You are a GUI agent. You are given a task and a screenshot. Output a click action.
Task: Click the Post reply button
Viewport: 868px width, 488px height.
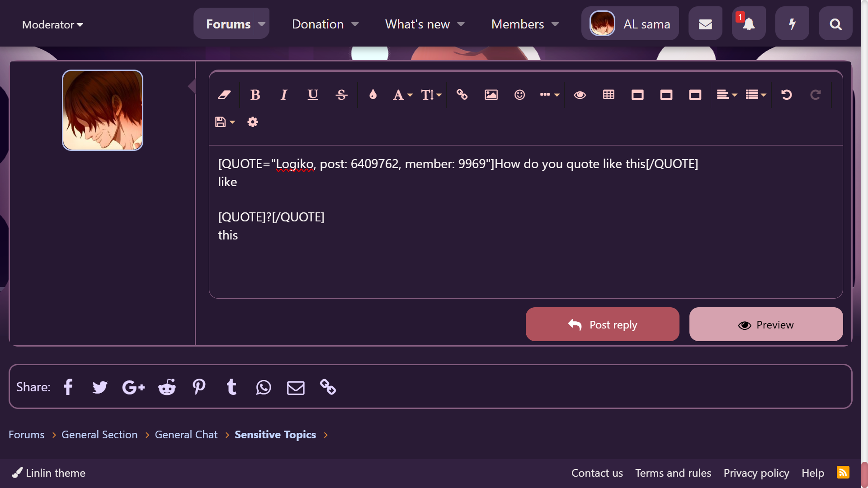602,324
